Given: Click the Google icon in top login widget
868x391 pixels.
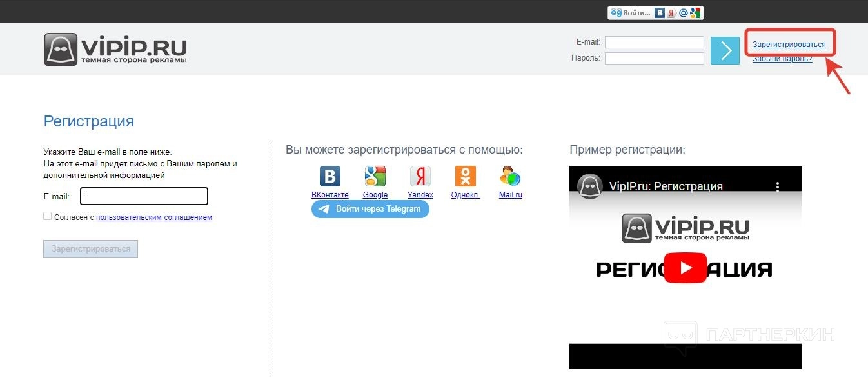Looking at the screenshot, I should 695,13.
